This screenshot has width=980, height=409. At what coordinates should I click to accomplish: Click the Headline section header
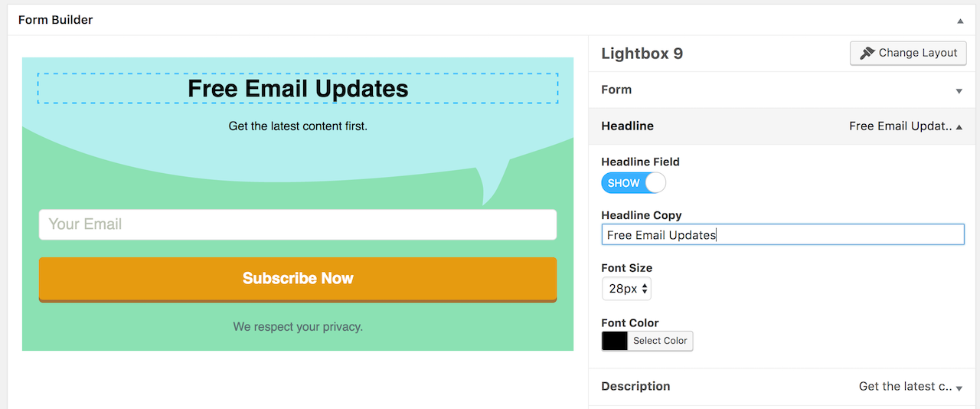pos(627,126)
